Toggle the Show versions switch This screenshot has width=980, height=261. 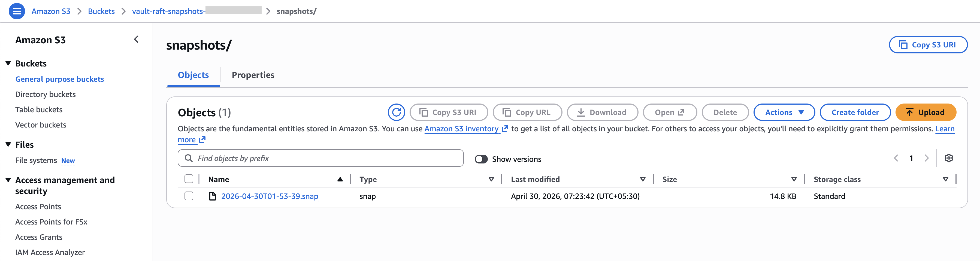tap(481, 159)
